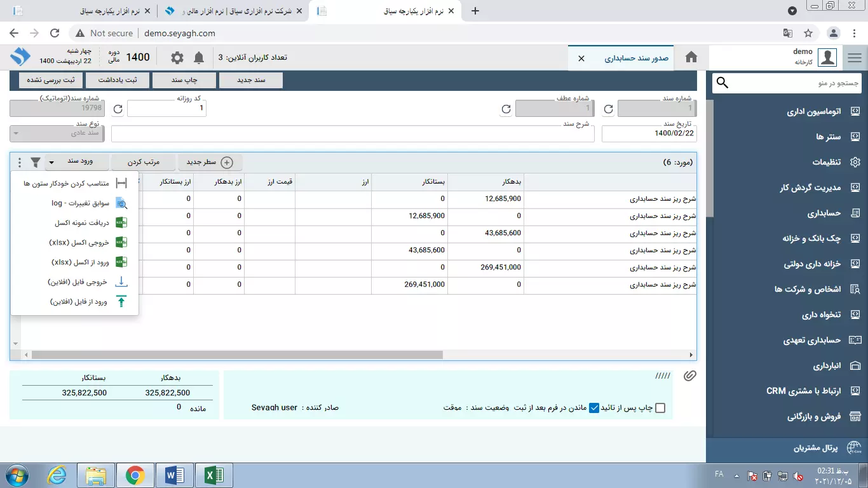This screenshot has width=868, height=488.
Task: Click refresh icon beside کد روزانه field
Action: point(118,109)
